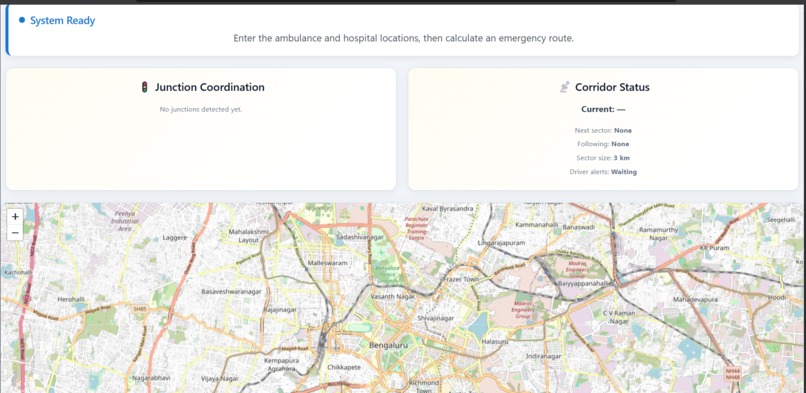Click the Chikkapete label on the map
The width and height of the screenshot is (806, 393).
click(344, 368)
